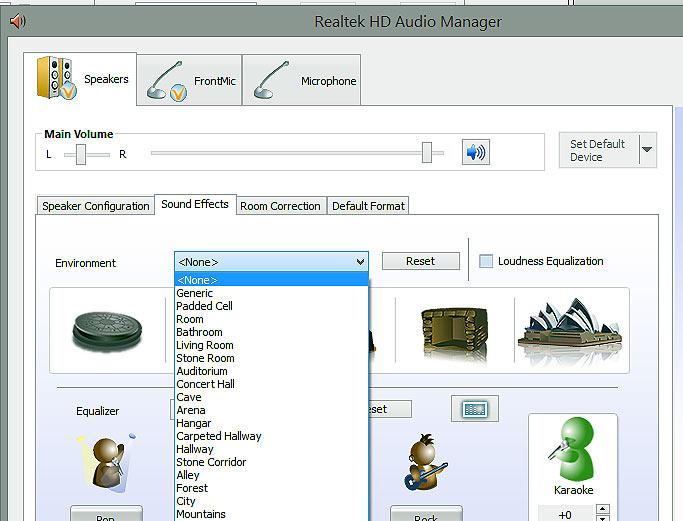Click the Main Volume slider handle
This screenshot has width=683, height=521.
coord(427,152)
